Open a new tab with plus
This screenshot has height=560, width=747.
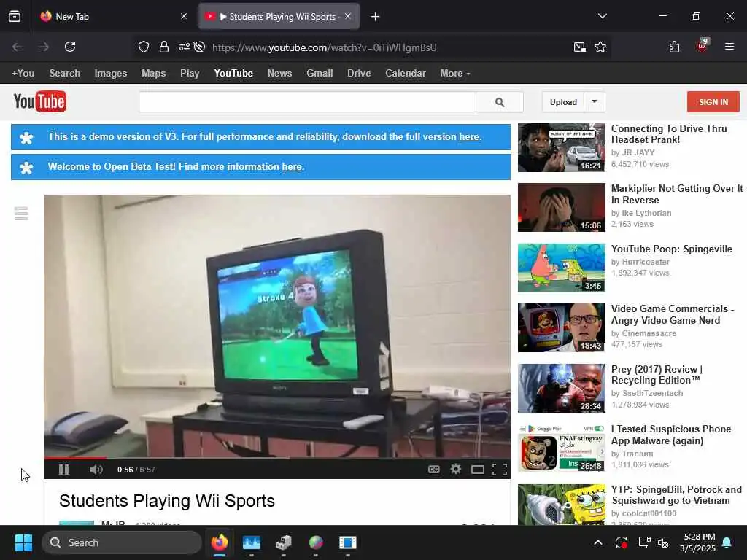pyautogui.click(x=376, y=17)
